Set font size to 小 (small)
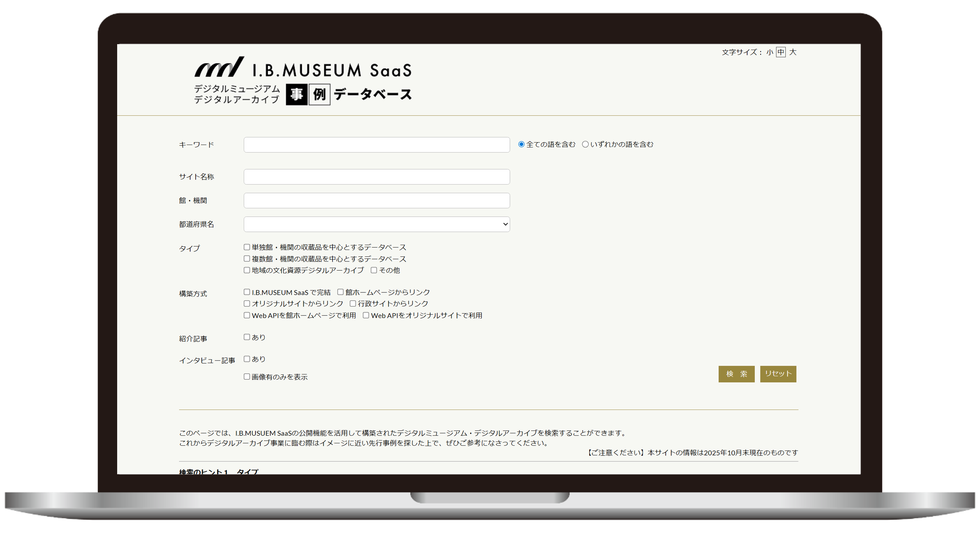980x533 pixels. (x=770, y=52)
